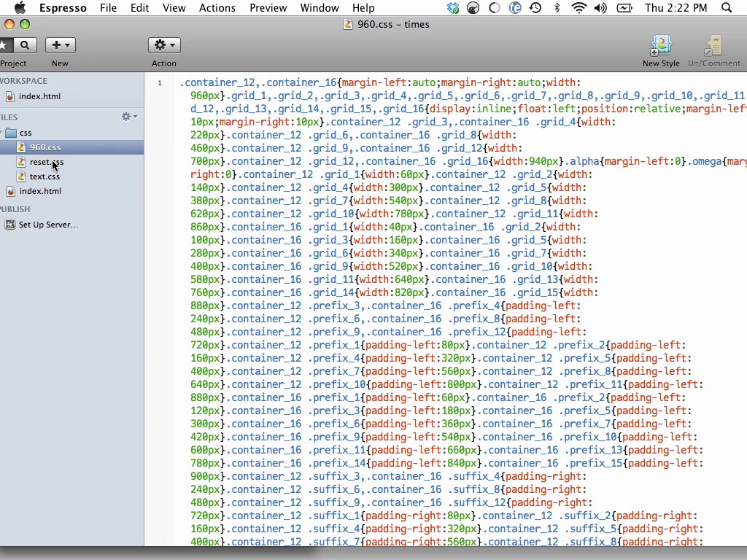Viewport: 747px width, 560px height.
Task: Click the 960.css file icon in sidebar
Action: pyautogui.click(x=21, y=147)
